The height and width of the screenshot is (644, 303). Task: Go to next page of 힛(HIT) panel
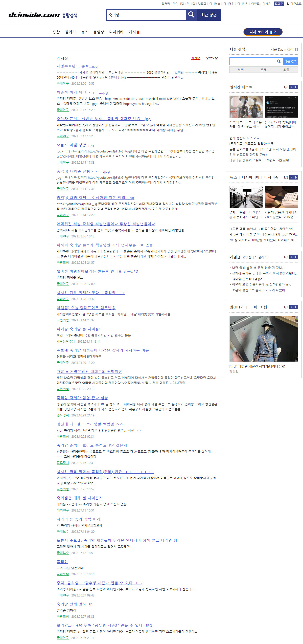tap(296, 307)
